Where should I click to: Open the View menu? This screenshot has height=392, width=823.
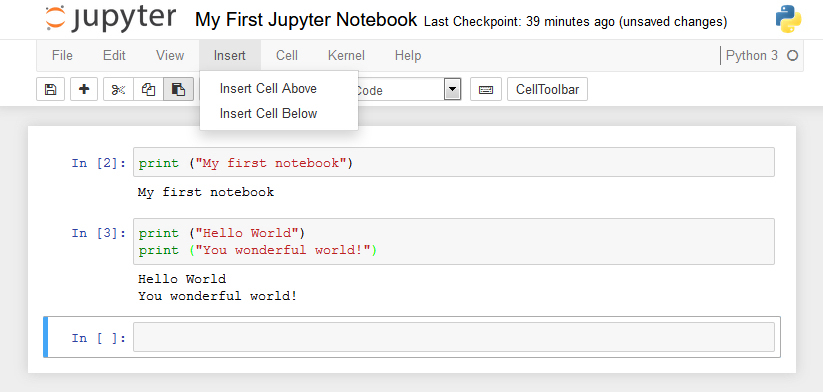point(170,55)
